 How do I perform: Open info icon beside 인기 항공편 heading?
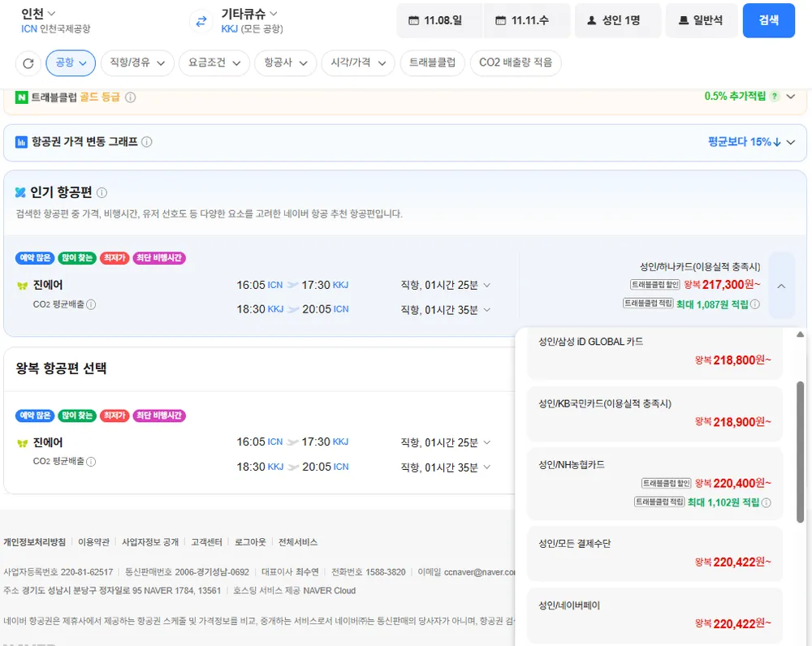click(x=102, y=192)
